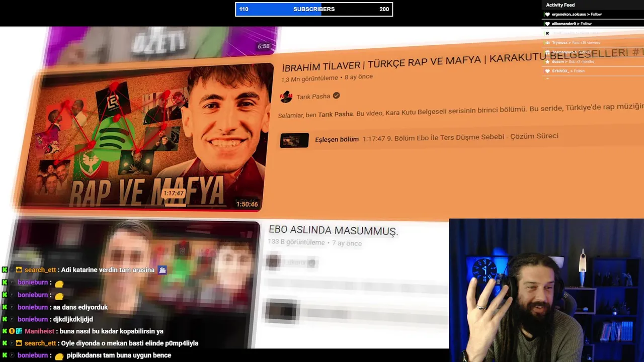Open the RAP VE MAFYA video thumbnail

143,137
